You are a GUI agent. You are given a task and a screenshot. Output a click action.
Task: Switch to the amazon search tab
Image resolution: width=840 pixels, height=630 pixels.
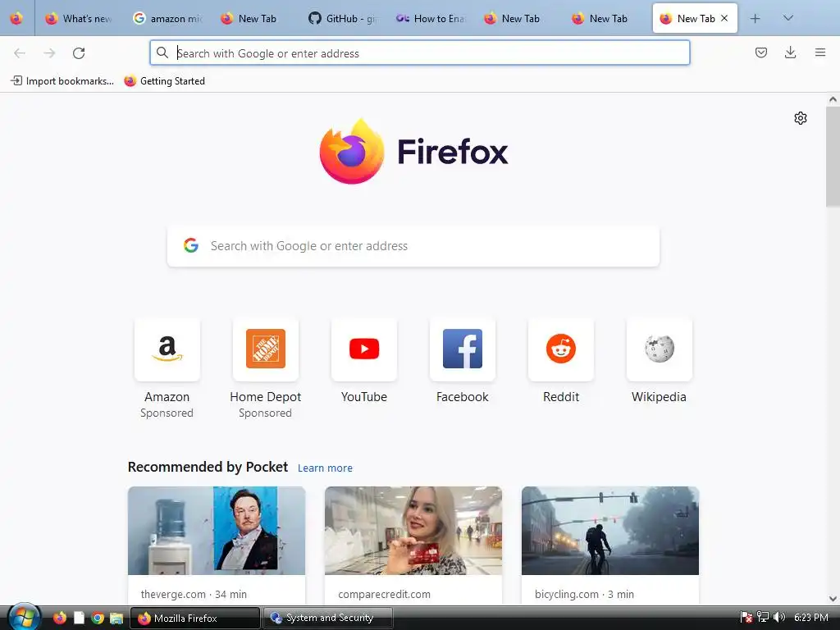coord(167,18)
